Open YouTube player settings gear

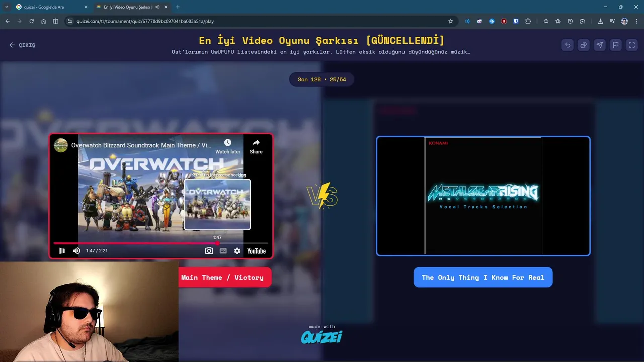click(237, 251)
